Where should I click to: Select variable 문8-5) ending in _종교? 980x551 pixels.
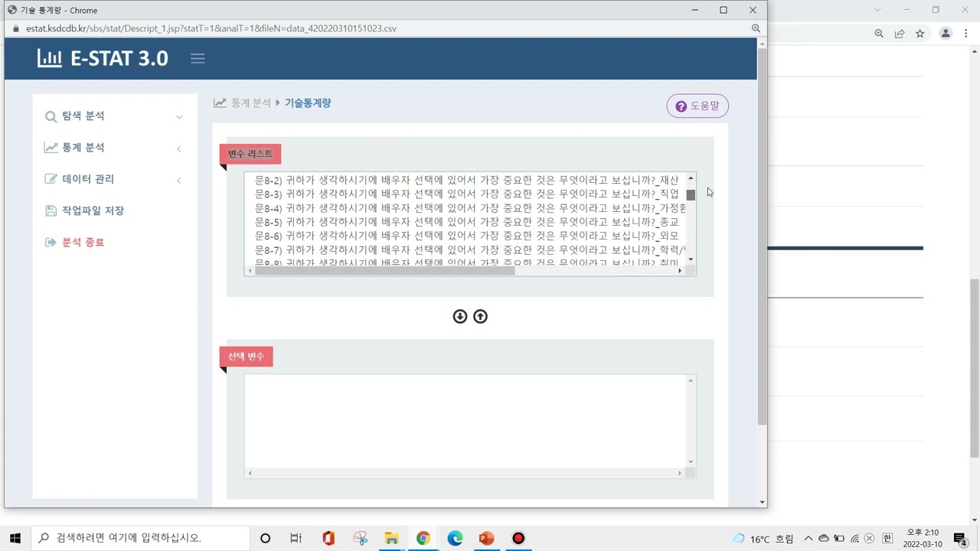[x=467, y=222]
